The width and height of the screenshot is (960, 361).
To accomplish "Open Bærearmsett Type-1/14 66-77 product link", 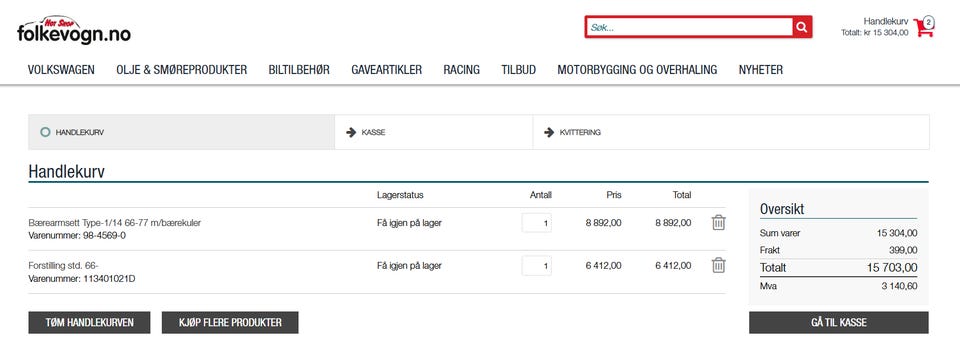I will coord(114,223).
